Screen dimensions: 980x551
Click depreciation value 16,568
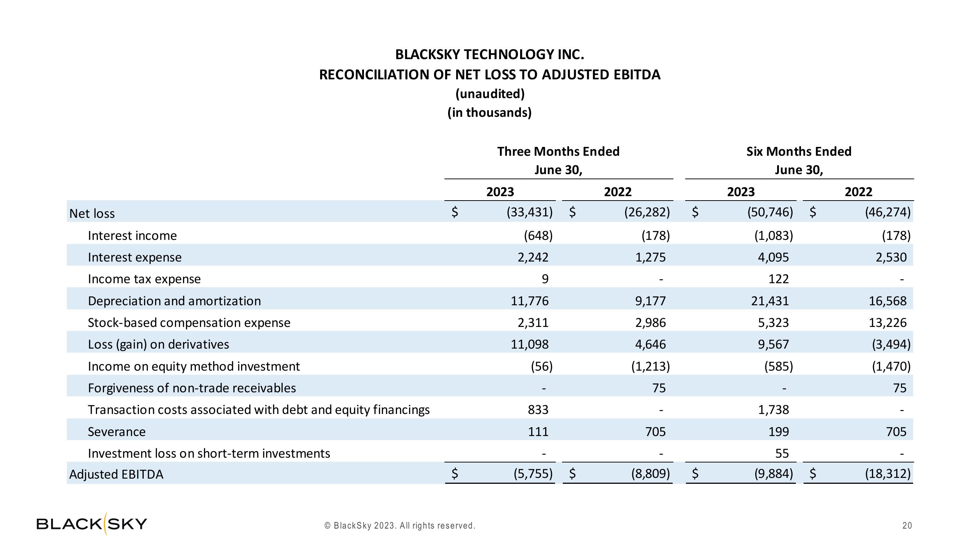coord(888,301)
